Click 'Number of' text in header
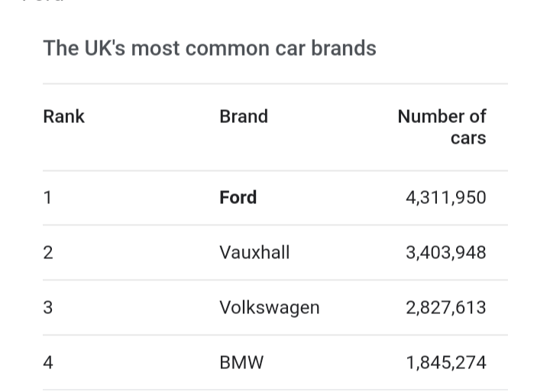550x392 pixels. 442,116
